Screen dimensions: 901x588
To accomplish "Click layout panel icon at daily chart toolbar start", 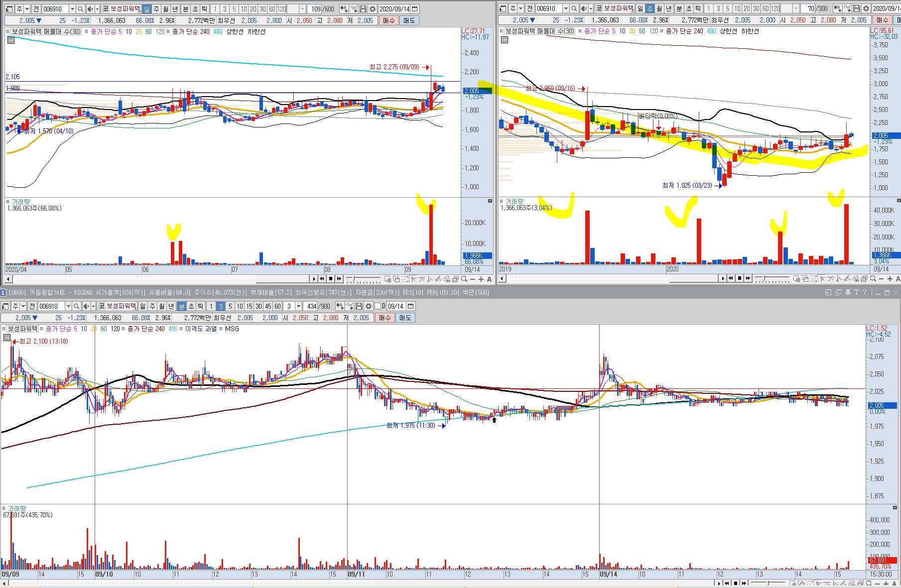I will [x=9, y=9].
